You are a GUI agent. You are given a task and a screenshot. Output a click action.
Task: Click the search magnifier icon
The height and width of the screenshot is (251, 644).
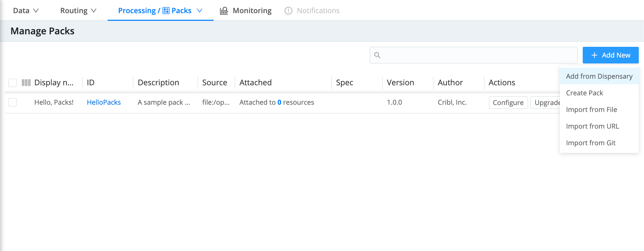[x=377, y=55]
